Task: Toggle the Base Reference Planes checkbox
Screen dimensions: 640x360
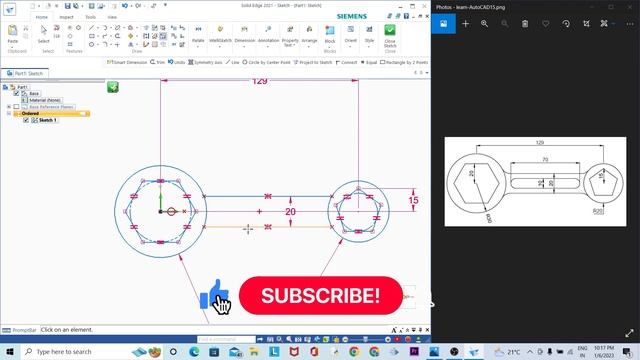Action: [16, 107]
